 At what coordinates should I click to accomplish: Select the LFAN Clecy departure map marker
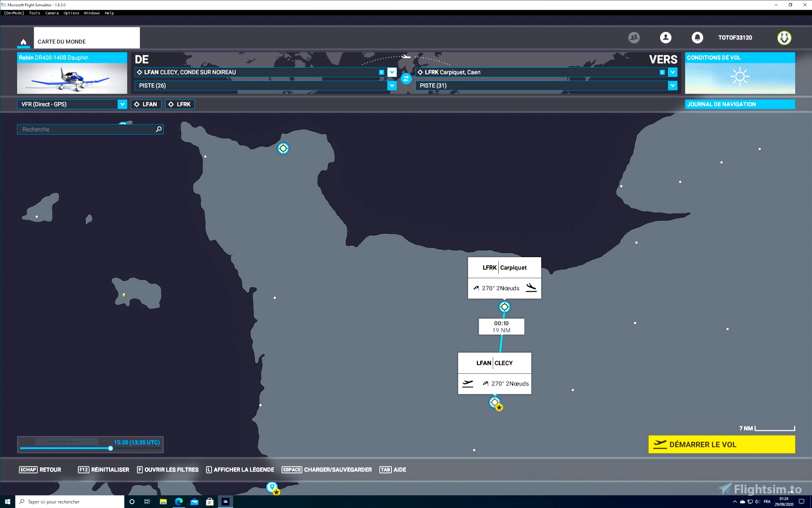coord(495,402)
